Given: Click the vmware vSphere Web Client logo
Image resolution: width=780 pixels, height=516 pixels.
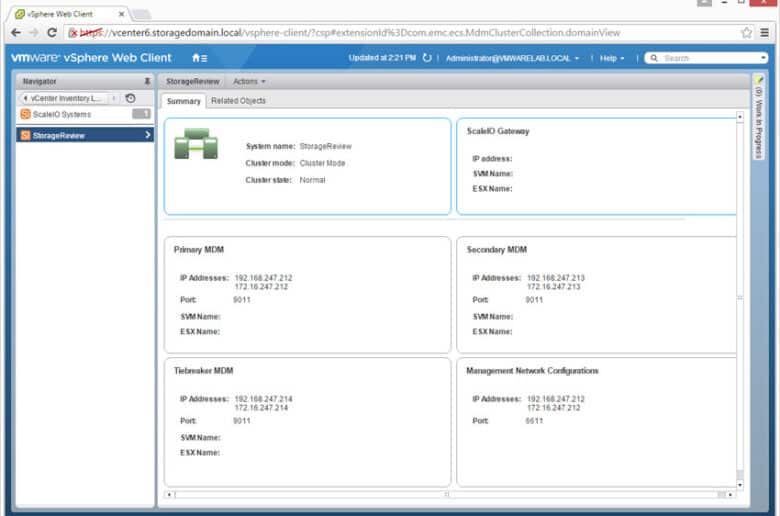Looking at the screenshot, I should pyautogui.click(x=91, y=58).
